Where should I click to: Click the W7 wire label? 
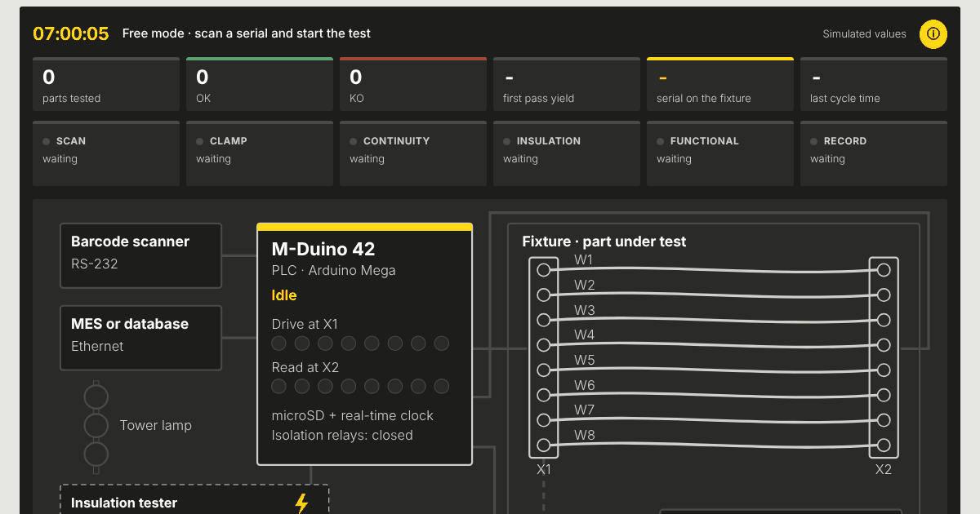[x=585, y=410]
